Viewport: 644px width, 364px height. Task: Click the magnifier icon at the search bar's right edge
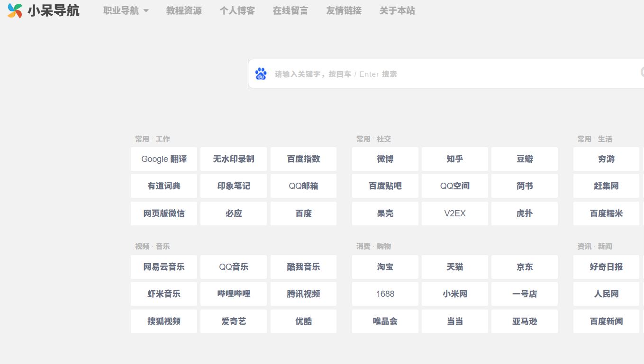[641, 72]
